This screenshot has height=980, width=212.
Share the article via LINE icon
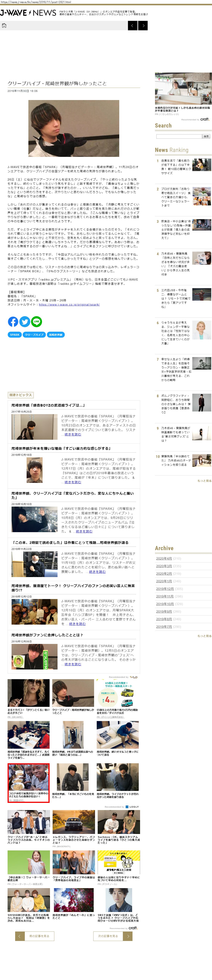click(x=37, y=321)
